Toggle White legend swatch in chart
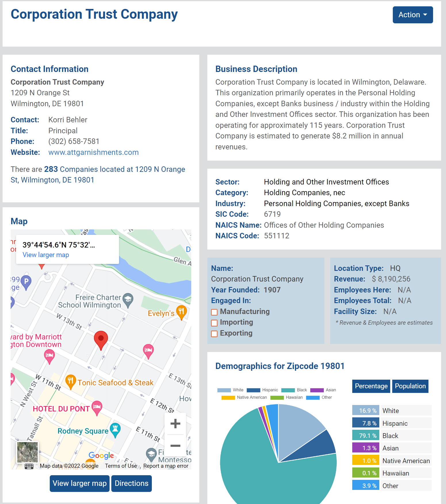This screenshot has height=504, width=446. pos(224,390)
